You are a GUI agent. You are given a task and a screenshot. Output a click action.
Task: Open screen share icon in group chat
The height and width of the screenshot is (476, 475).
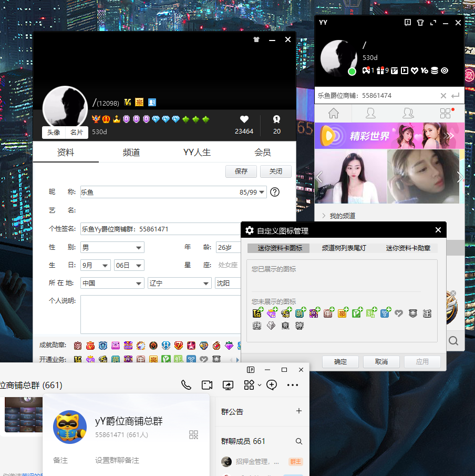(x=228, y=385)
